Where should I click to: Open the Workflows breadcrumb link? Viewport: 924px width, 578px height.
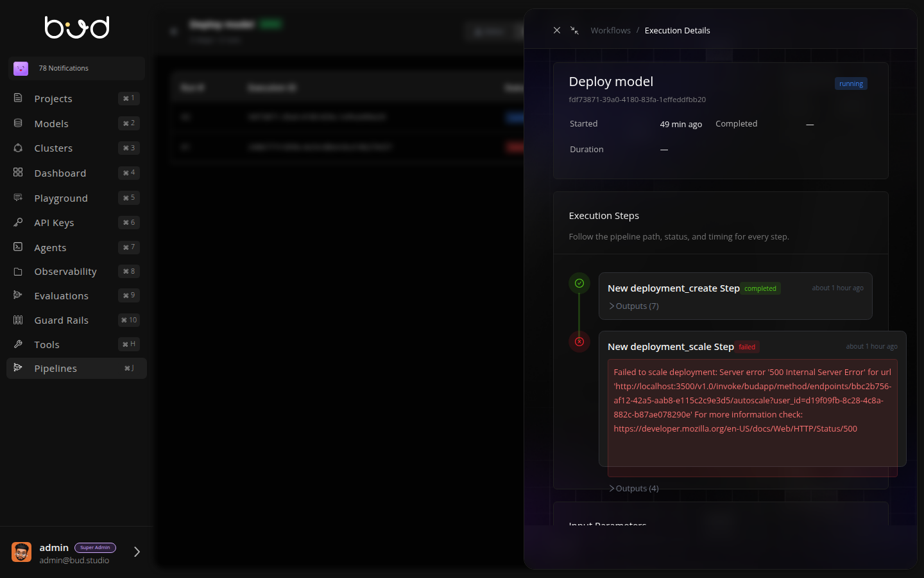coord(610,30)
